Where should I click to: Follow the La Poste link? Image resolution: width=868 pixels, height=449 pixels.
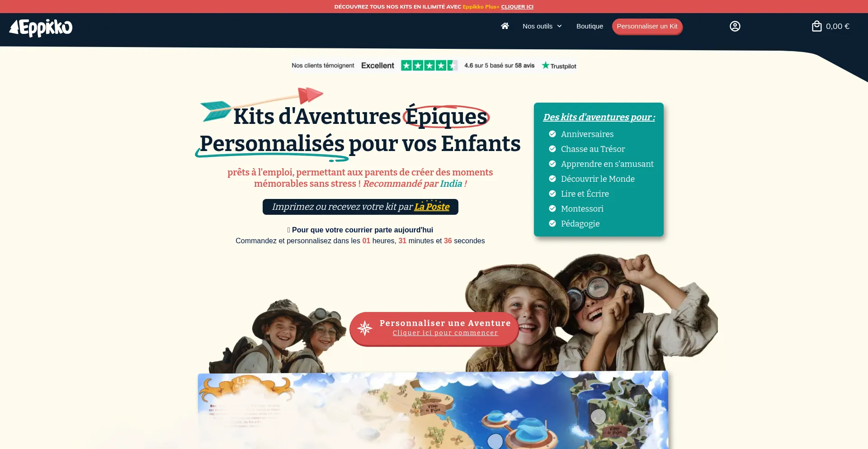coord(432,207)
